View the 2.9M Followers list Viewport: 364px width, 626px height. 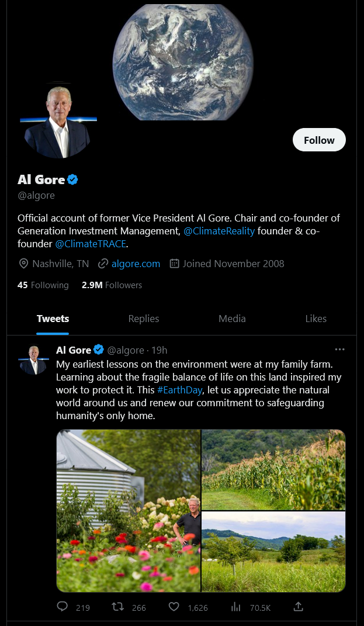pyautogui.click(x=112, y=285)
